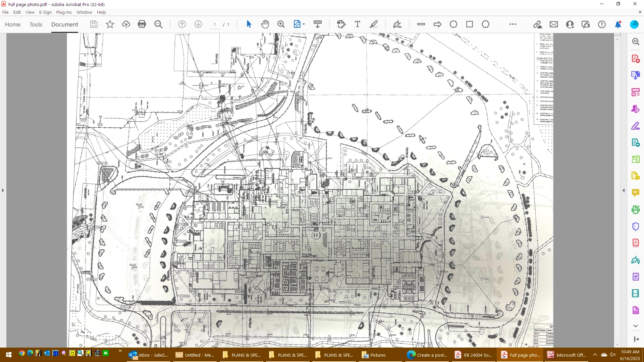The image size is (644, 362).
Task: Select the Draw Rectangle tool
Action: click(470, 24)
